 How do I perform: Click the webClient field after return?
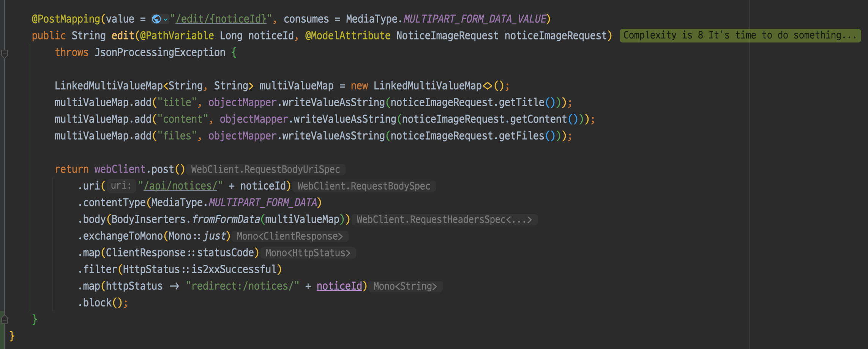click(x=120, y=169)
